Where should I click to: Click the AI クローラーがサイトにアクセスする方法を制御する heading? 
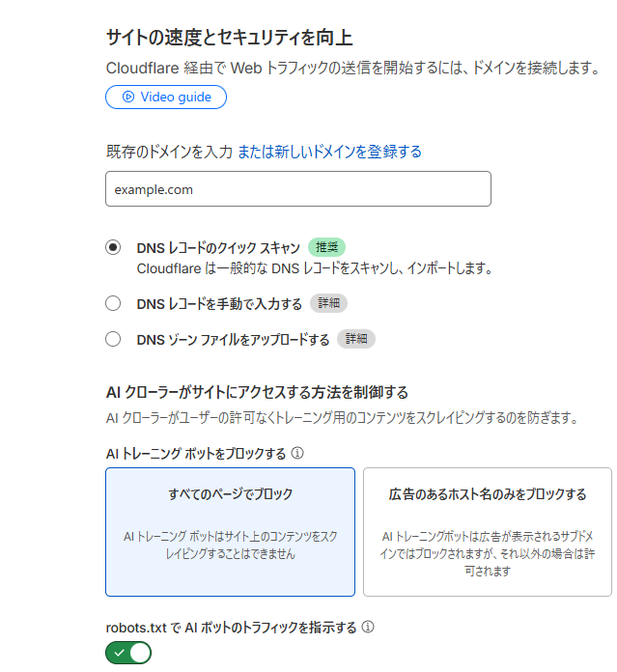257,392
